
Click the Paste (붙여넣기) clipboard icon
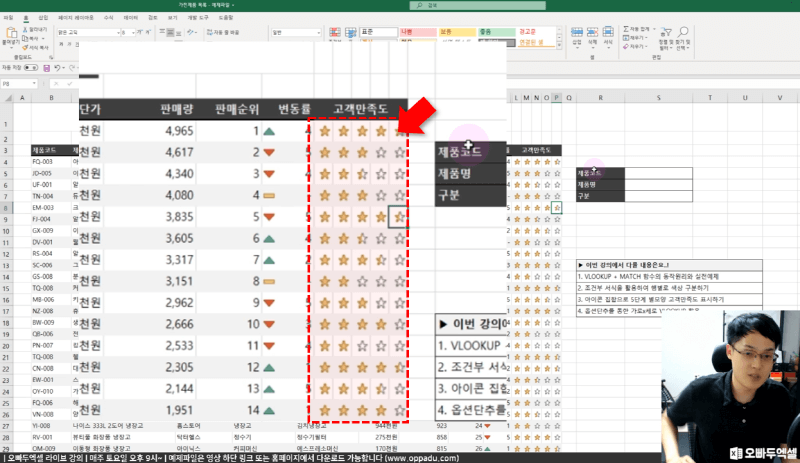coord(11,34)
